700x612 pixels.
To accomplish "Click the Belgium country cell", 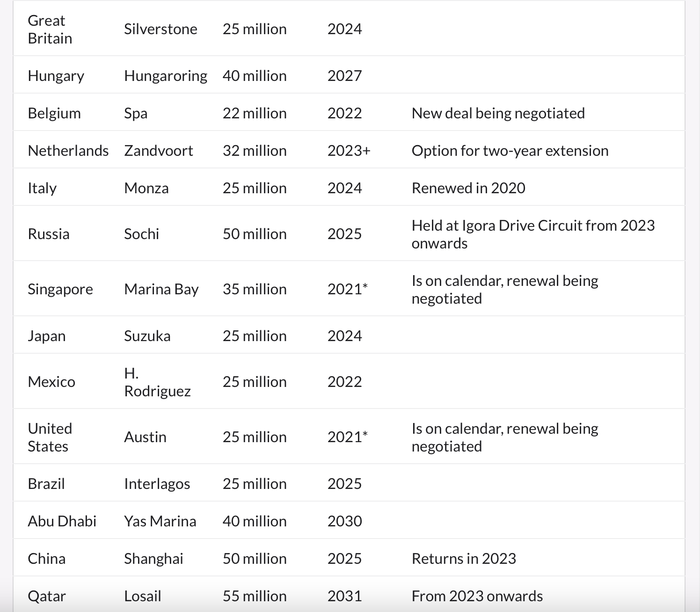I will click(x=54, y=113).
